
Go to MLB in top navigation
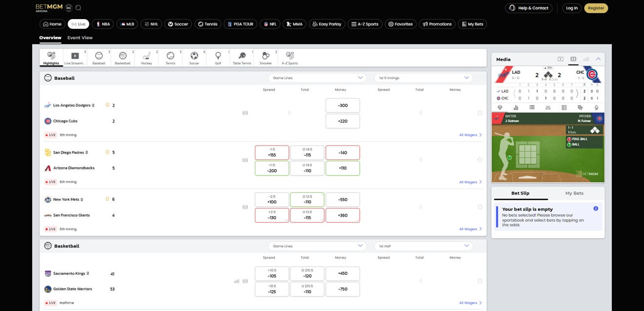coord(128,24)
